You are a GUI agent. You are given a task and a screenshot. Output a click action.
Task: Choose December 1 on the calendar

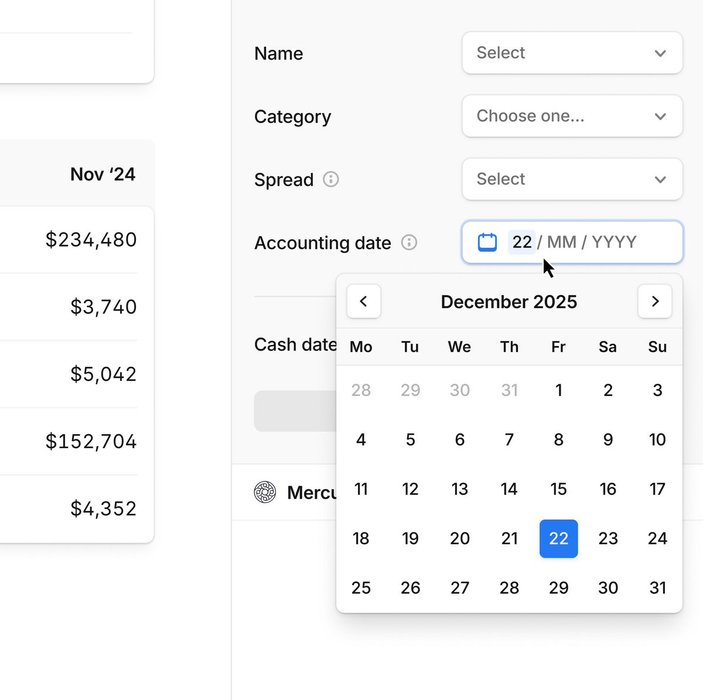click(558, 390)
